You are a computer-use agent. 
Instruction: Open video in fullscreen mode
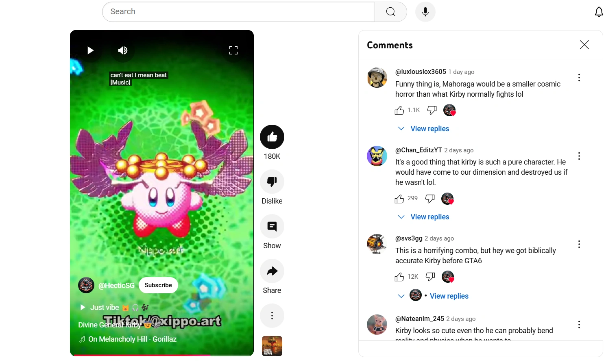[x=233, y=50]
